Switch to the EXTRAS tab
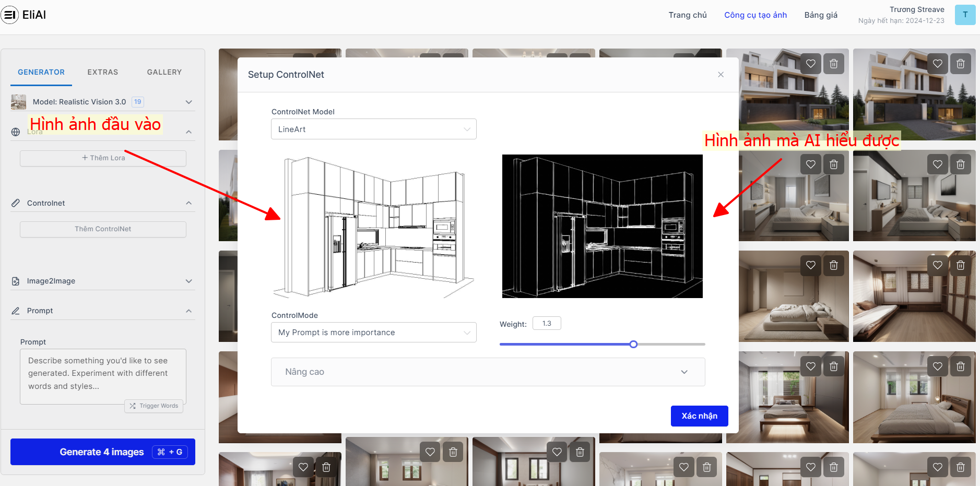The image size is (980, 486). (x=102, y=72)
